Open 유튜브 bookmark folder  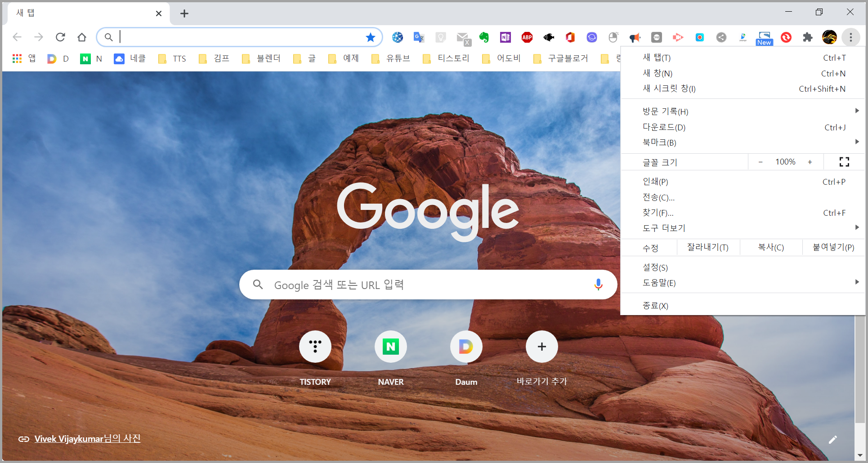[391, 58]
